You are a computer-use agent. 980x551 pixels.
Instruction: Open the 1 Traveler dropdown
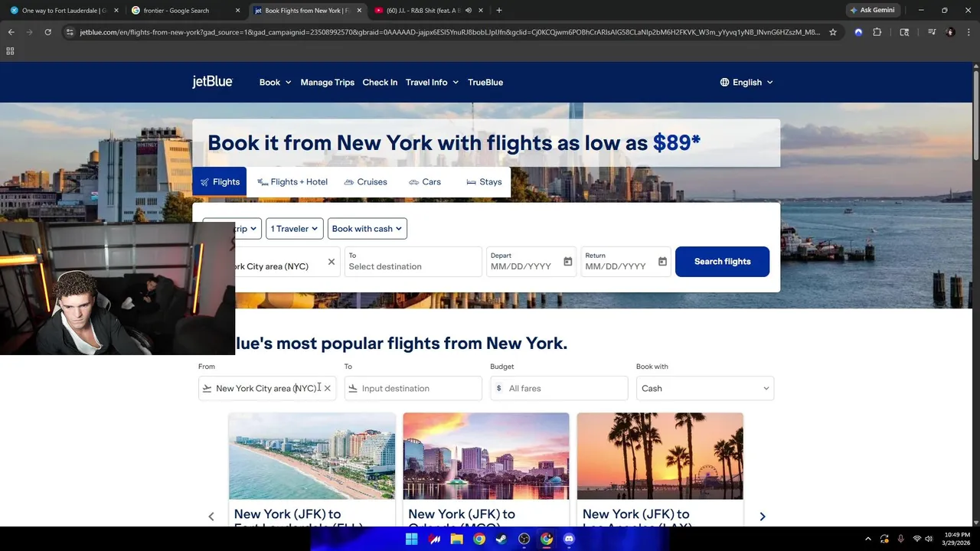[x=294, y=229]
